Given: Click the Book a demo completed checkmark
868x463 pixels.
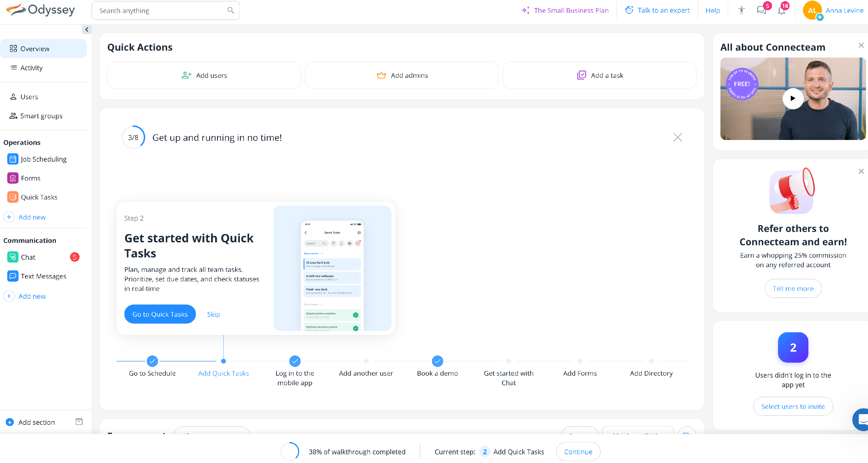Looking at the screenshot, I should click(437, 361).
